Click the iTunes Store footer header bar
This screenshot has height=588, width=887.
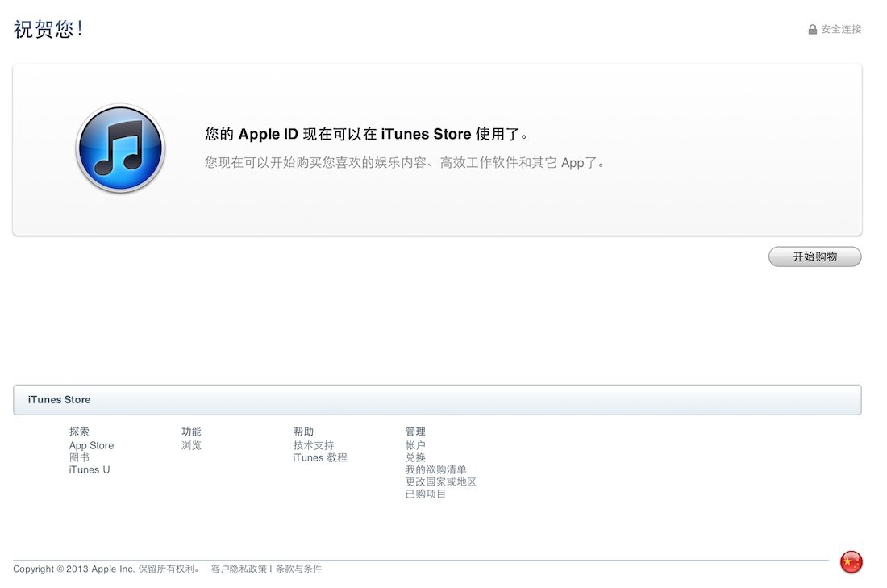(437, 400)
